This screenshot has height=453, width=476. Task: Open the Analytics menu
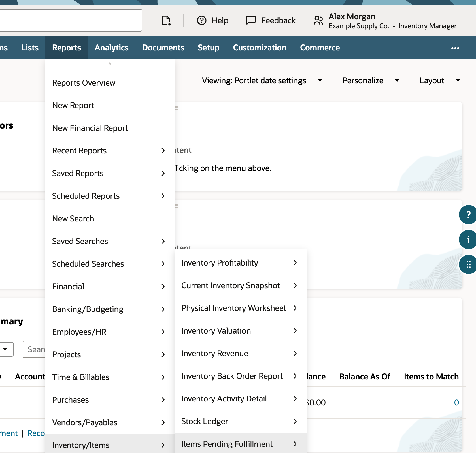(112, 48)
